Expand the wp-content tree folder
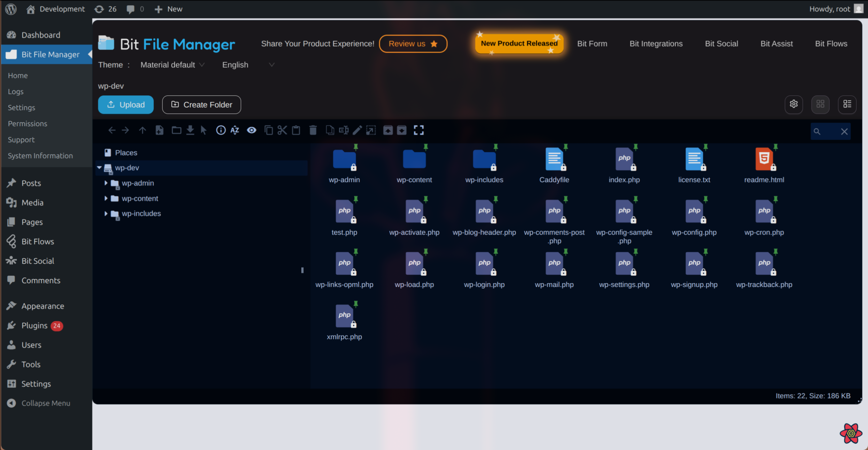This screenshot has height=450, width=868. (106, 198)
